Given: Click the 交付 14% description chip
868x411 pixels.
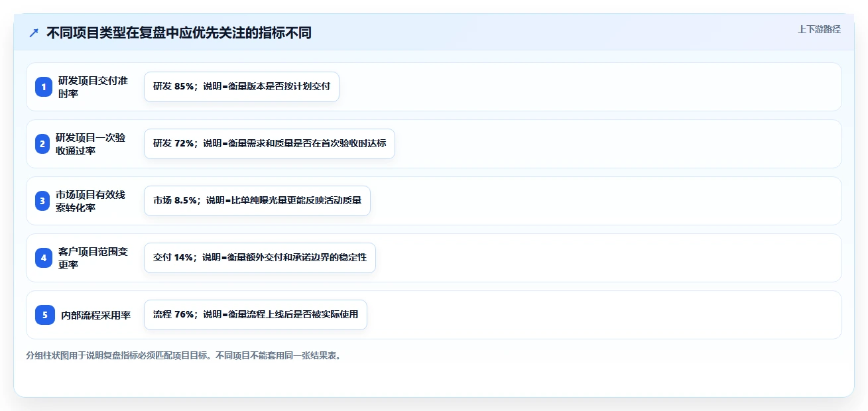Looking at the screenshot, I should pos(260,258).
